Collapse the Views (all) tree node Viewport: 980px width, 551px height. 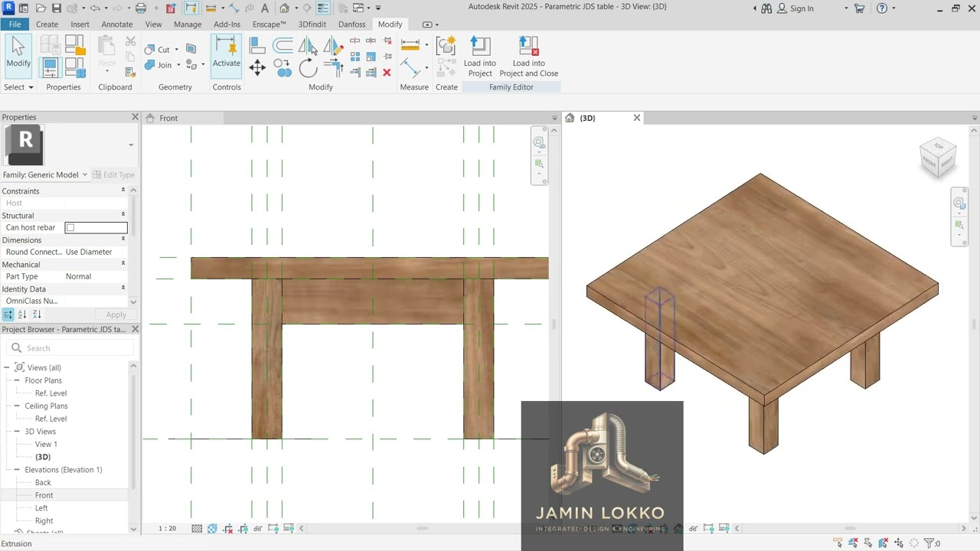click(7, 367)
